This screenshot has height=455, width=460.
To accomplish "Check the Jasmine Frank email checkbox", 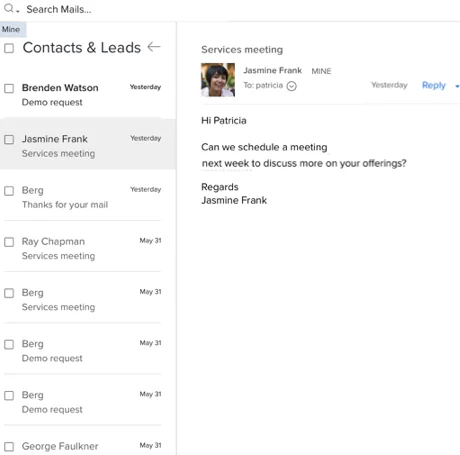I will (9, 139).
